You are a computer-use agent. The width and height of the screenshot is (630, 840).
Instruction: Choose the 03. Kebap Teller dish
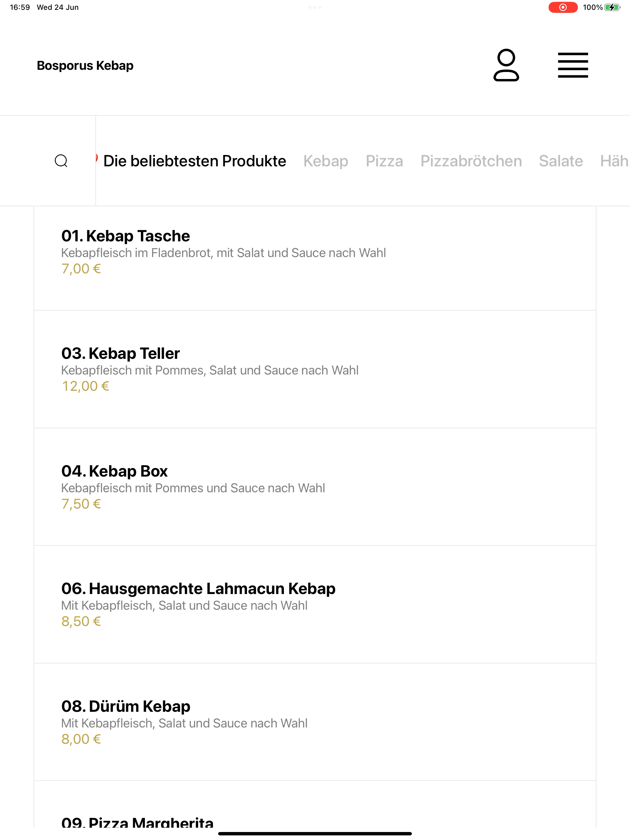pyautogui.click(x=315, y=369)
